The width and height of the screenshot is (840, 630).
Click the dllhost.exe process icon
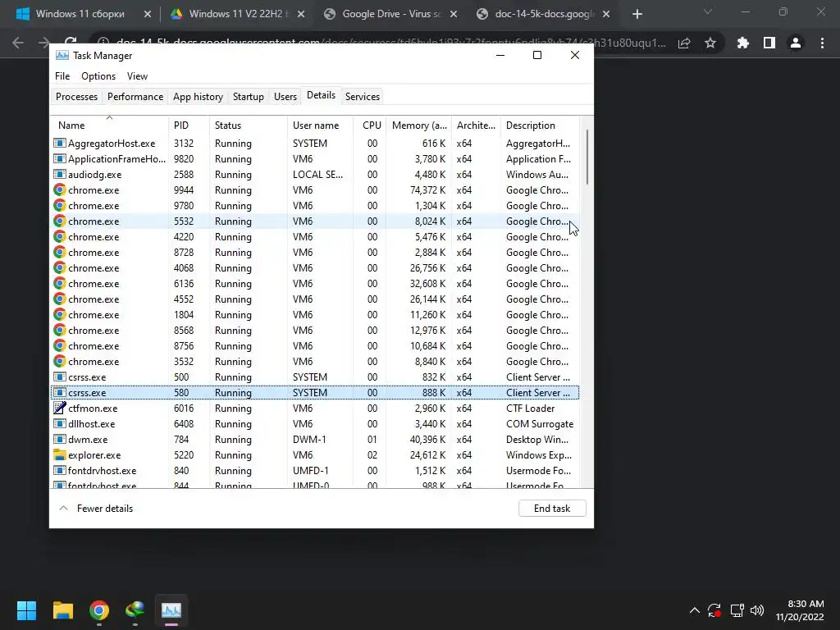(x=59, y=424)
